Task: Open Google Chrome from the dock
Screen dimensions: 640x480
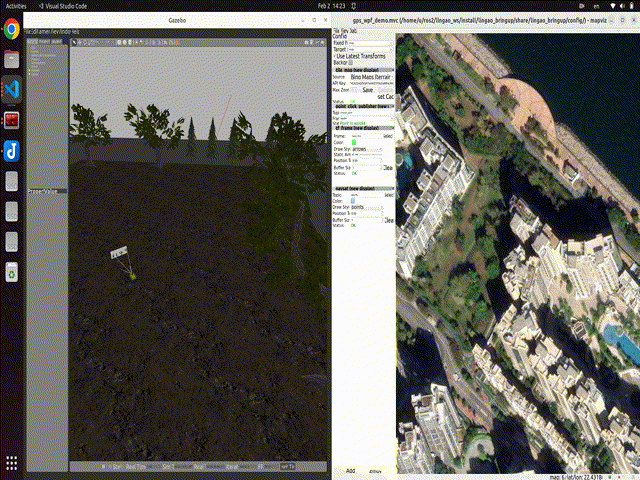Action: 11,29
